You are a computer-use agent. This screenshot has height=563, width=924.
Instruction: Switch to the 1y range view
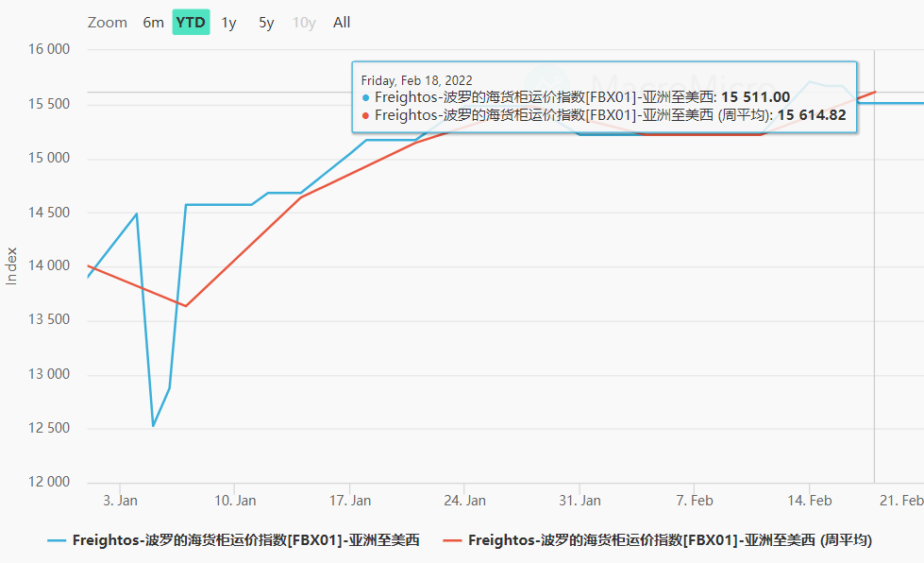pos(227,22)
